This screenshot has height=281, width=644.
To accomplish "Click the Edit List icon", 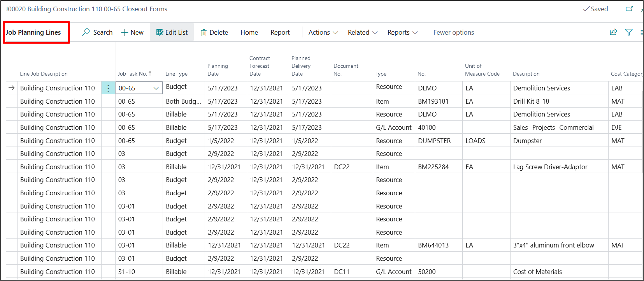I will [160, 33].
